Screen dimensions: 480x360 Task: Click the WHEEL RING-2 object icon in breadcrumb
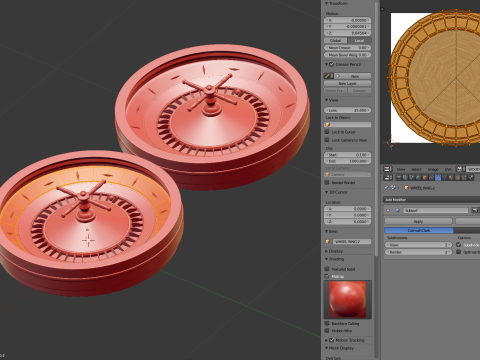coord(407,188)
